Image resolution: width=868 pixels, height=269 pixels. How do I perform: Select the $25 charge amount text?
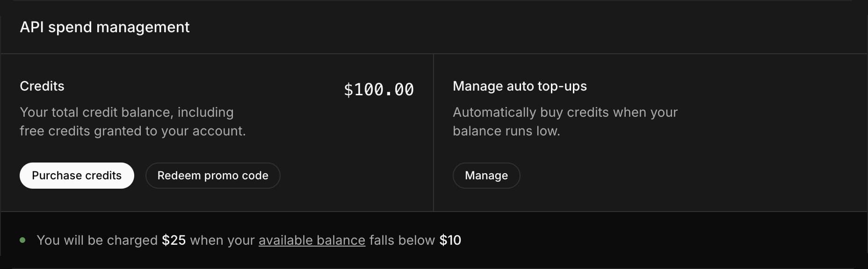pos(174,240)
